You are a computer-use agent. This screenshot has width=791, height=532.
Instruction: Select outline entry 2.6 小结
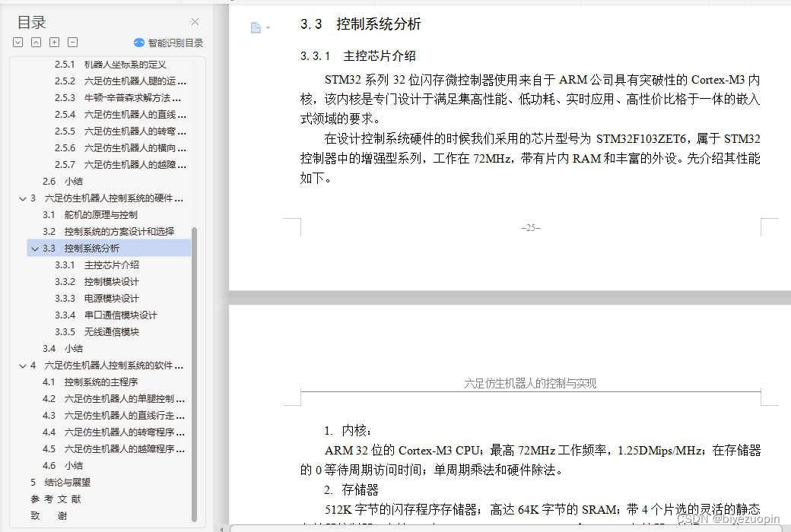[x=62, y=181]
